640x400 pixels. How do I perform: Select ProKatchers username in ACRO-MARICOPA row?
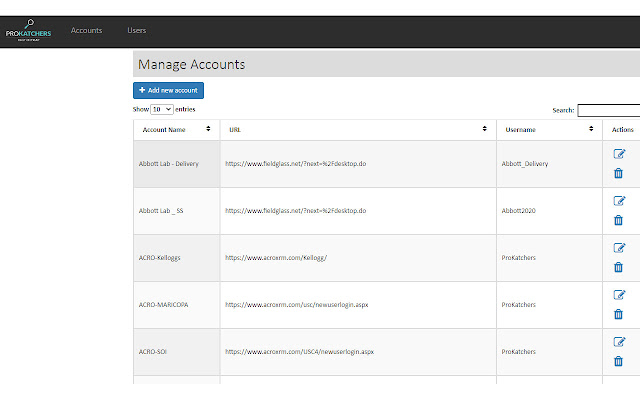549,305
